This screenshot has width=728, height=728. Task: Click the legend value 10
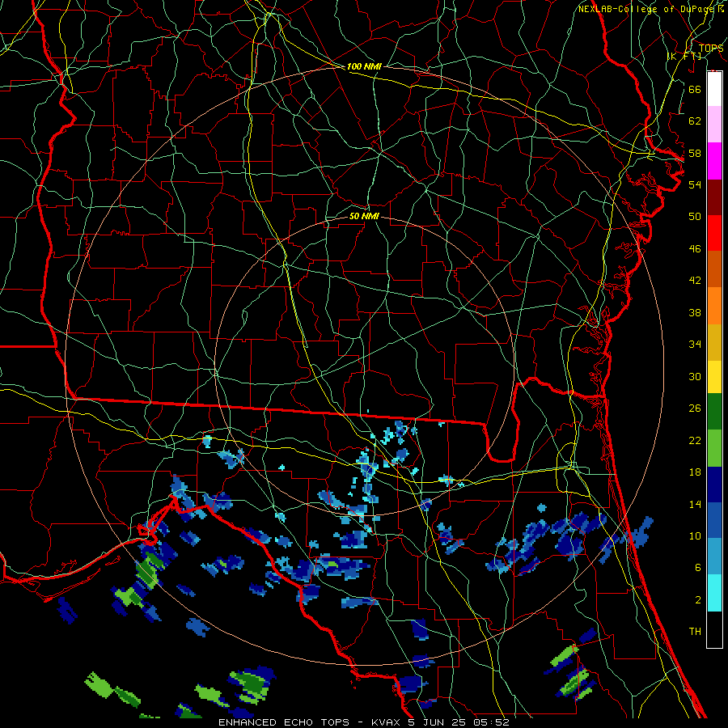695,535
